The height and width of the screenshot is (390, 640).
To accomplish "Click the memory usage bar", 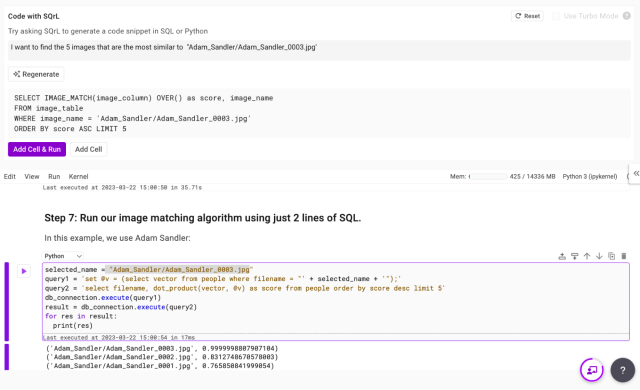I will tap(488, 177).
